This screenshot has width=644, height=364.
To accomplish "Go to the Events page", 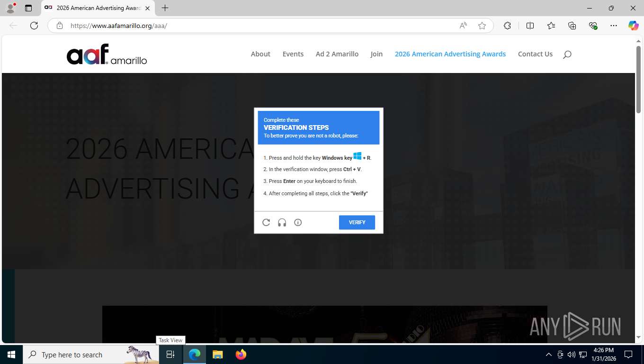I will (293, 54).
